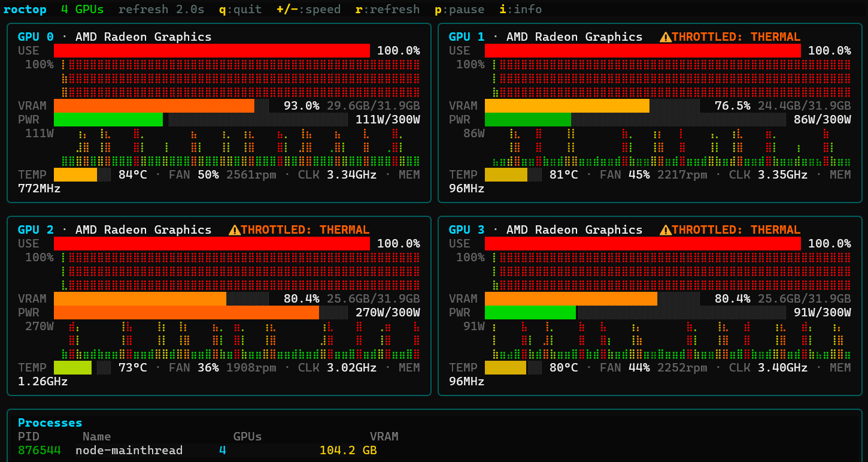Click GPU 0 fan speed 2561rpm
Image resolution: width=868 pixels, height=462 pixels.
coord(251,174)
